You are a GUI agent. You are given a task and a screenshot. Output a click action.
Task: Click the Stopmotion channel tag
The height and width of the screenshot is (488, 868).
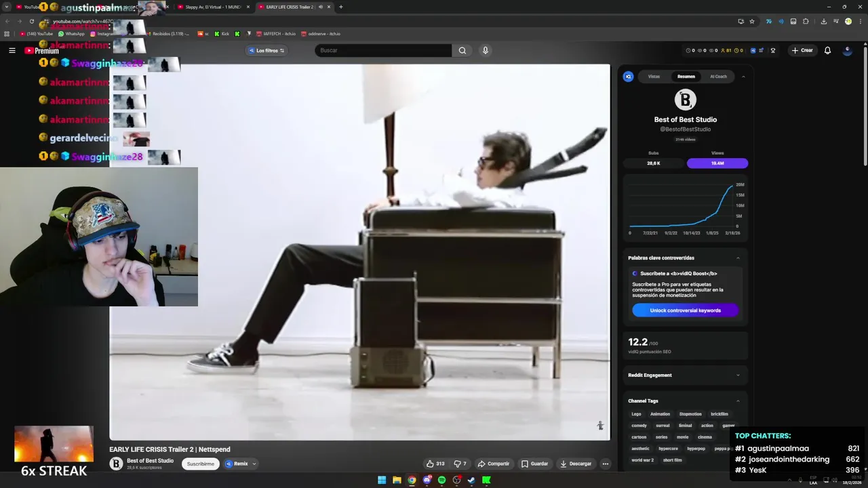690,414
